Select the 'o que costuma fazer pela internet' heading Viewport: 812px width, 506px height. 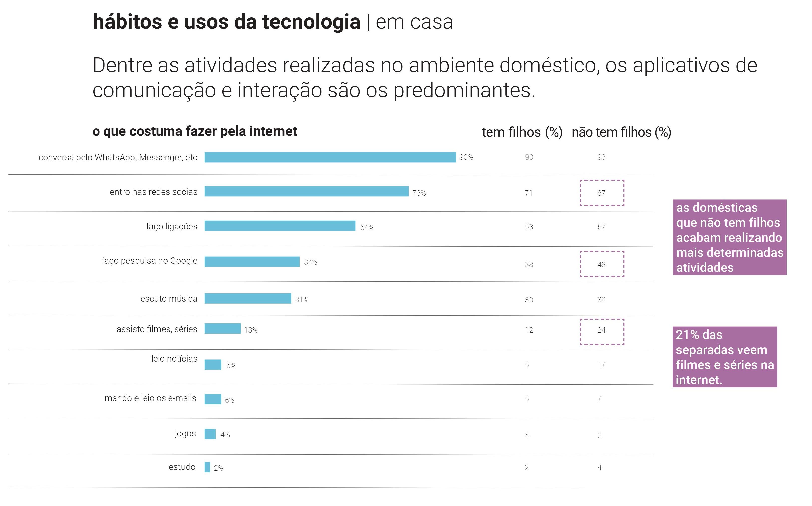pyautogui.click(x=194, y=131)
